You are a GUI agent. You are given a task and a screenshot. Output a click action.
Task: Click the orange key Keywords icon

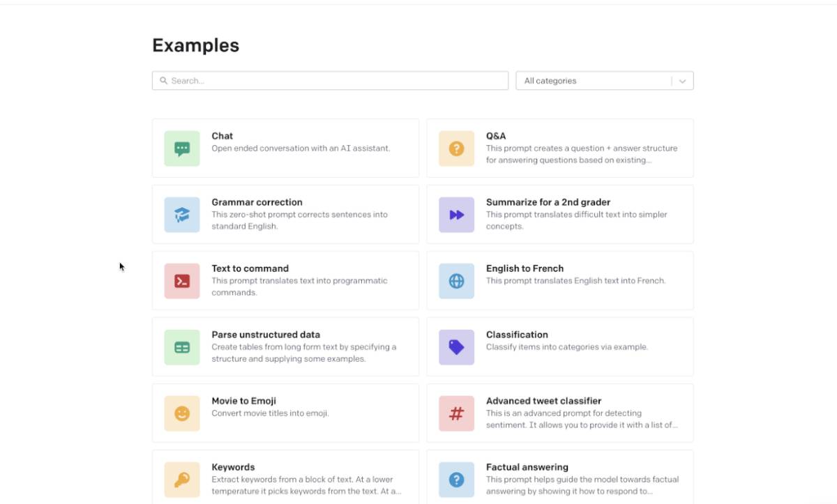tap(182, 480)
